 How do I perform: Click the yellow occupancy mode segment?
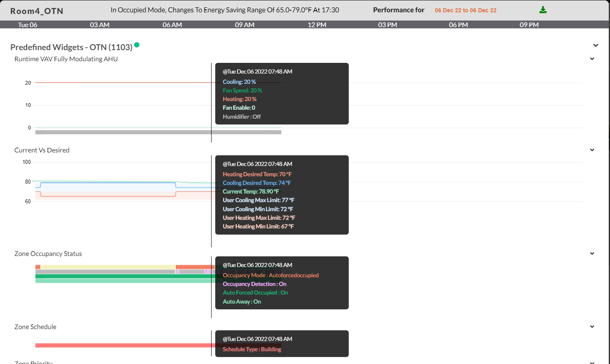pos(107,267)
